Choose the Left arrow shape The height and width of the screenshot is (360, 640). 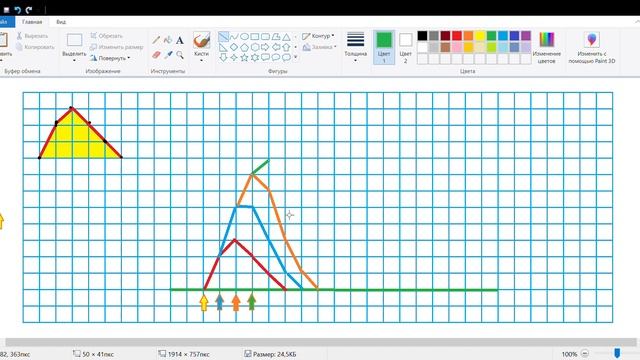tap(276, 47)
